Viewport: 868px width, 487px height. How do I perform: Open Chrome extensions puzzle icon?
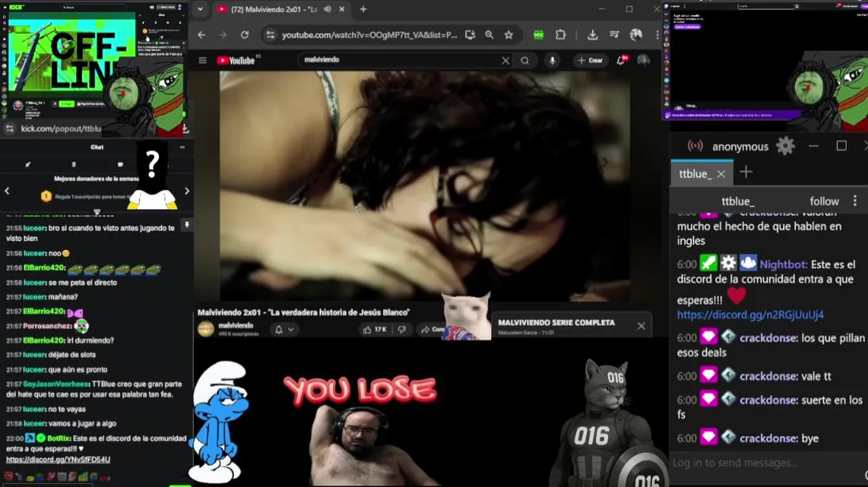click(x=560, y=34)
